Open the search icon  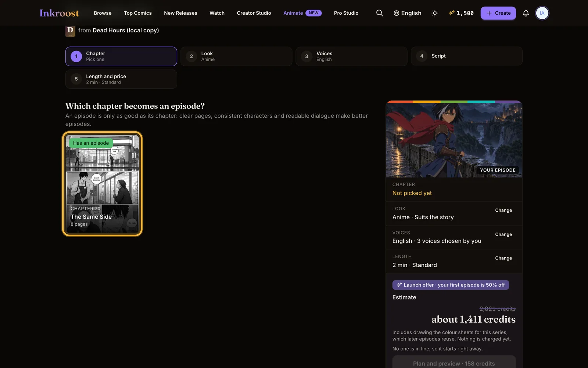click(380, 13)
